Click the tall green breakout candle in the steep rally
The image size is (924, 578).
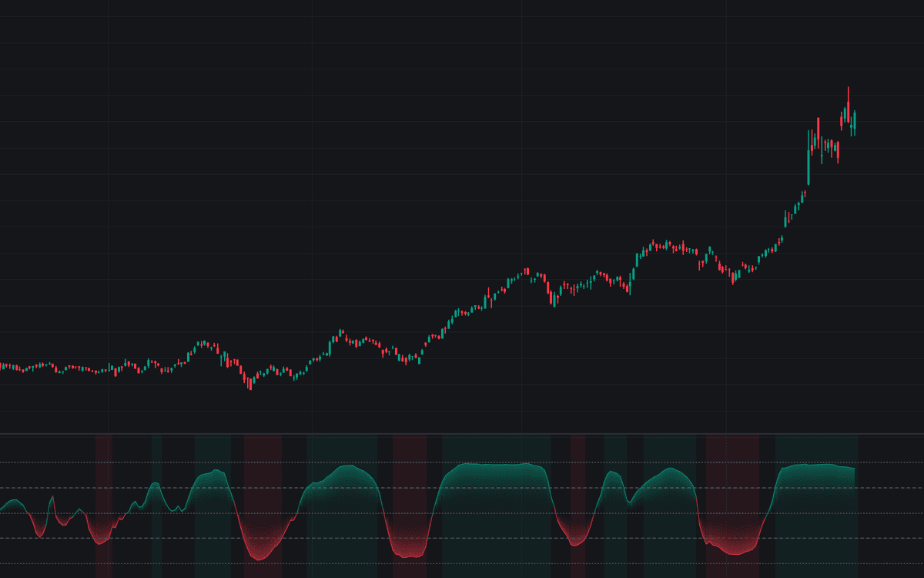(808, 158)
